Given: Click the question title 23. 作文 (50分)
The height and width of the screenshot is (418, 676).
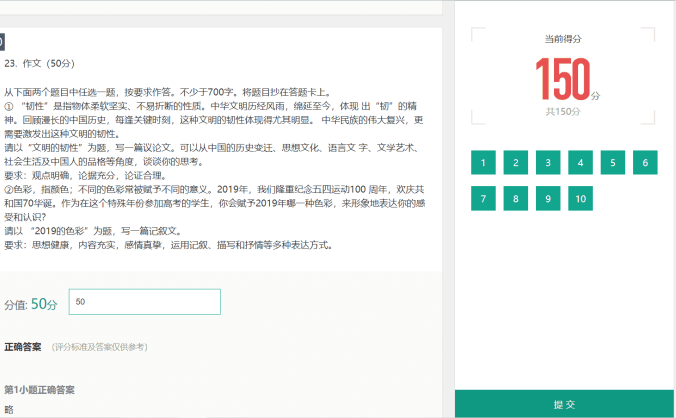Looking at the screenshot, I should click(39, 63).
